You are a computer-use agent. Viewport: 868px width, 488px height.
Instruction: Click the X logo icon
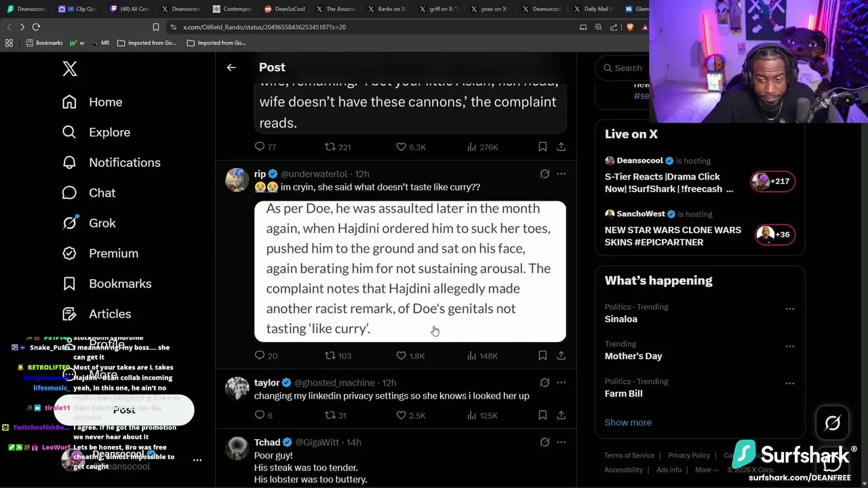point(70,68)
